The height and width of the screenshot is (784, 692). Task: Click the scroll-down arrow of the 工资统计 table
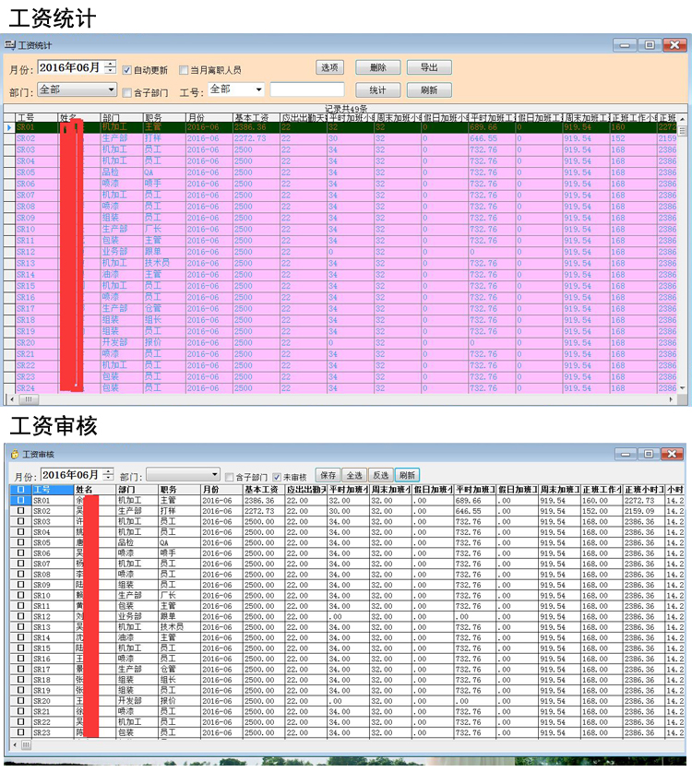pos(682,388)
